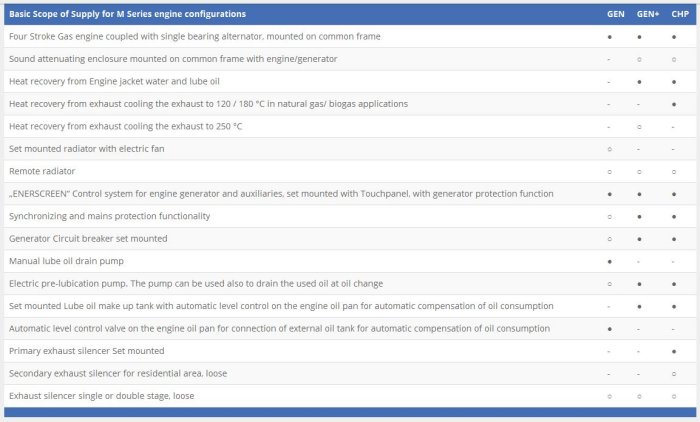Click the GEN dot for Automatic level control valve
The image size is (700, 422).
(609, 328)
